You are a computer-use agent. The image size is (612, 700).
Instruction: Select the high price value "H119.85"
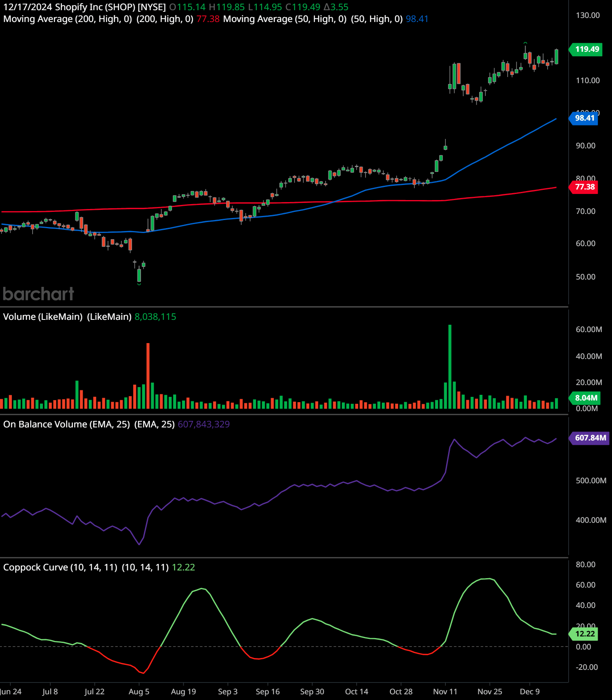tap(227, 7)
